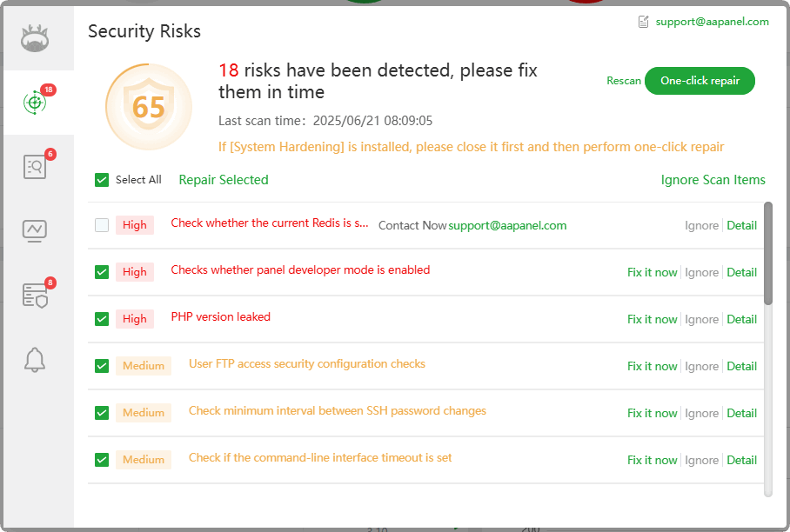The width and height of the screenshot is (790, 532).
Task: Click Repair Selected
Action: tap(224, 180)
